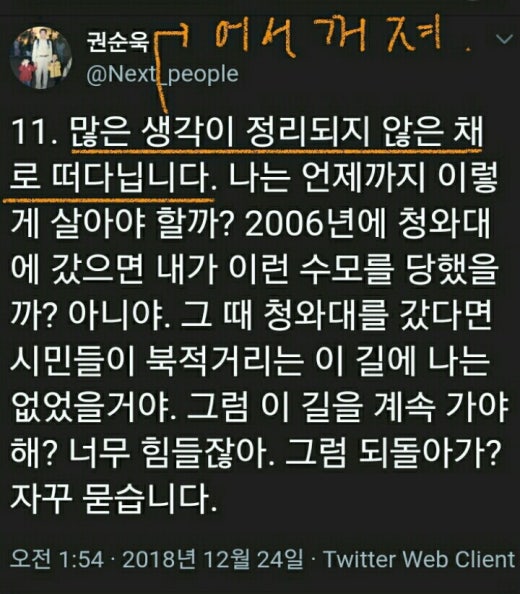This screenshot has height=594, width=520.
Task: Open the Twitter Web Client source link
Action: tap(419, 559)
